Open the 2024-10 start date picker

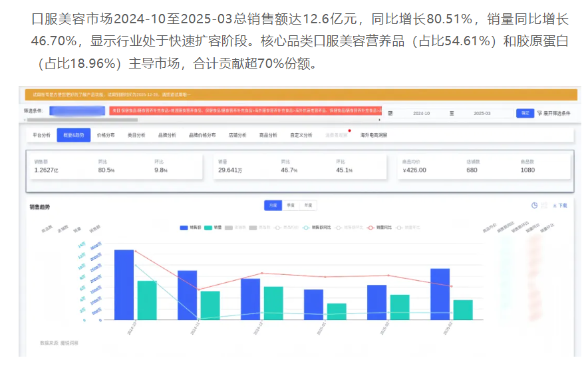tap(421, 113)
